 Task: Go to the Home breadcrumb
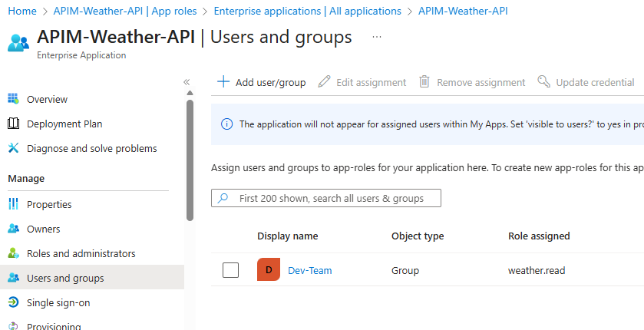[x=22, y=11]
